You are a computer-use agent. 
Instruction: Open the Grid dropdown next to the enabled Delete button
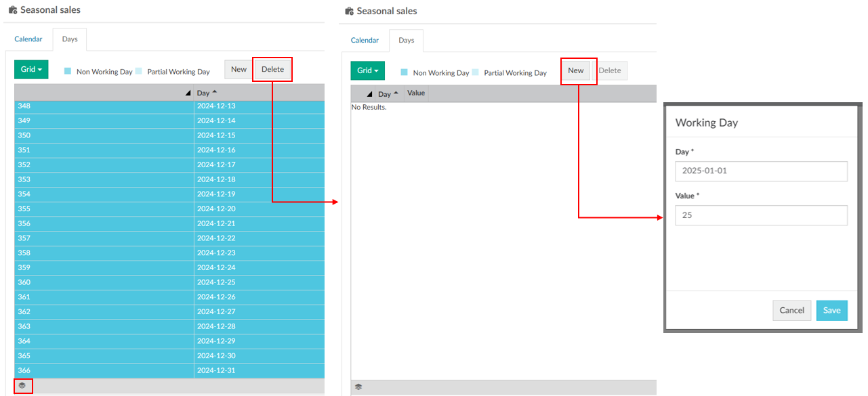pyautogui.click(x=31, y=70)
